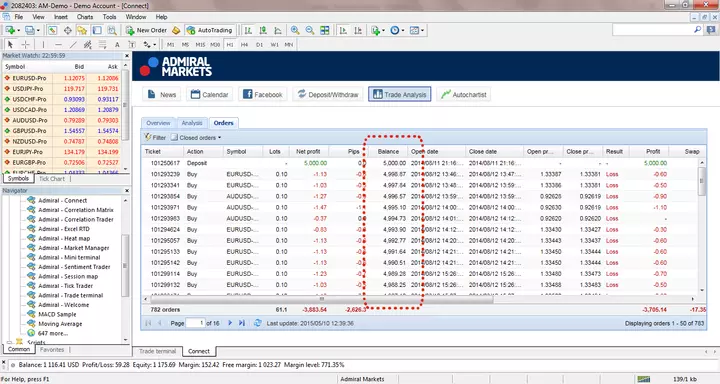Switch to the Overview tab
The image size is (720, 384).
pos(158,123)
